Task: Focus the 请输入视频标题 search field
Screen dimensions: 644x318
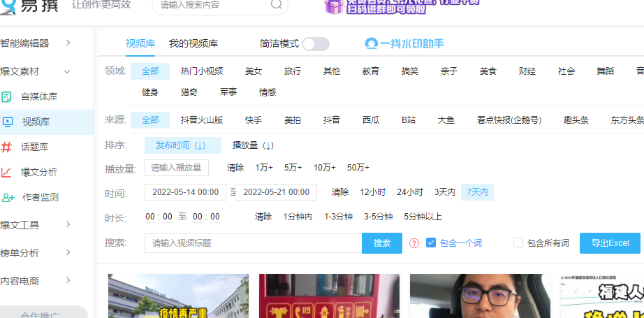Action: (x=253, y=243)
